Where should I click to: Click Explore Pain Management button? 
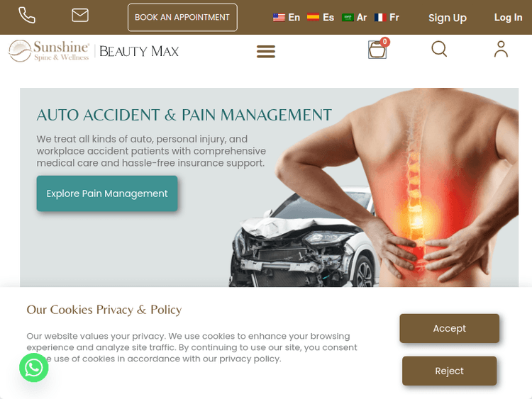tap(107, 193)
